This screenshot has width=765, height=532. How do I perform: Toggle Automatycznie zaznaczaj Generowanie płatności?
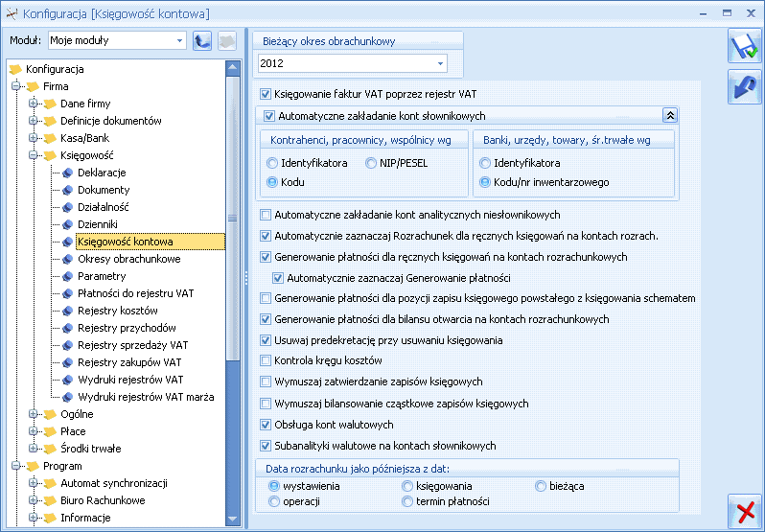[x=278, y=278]
